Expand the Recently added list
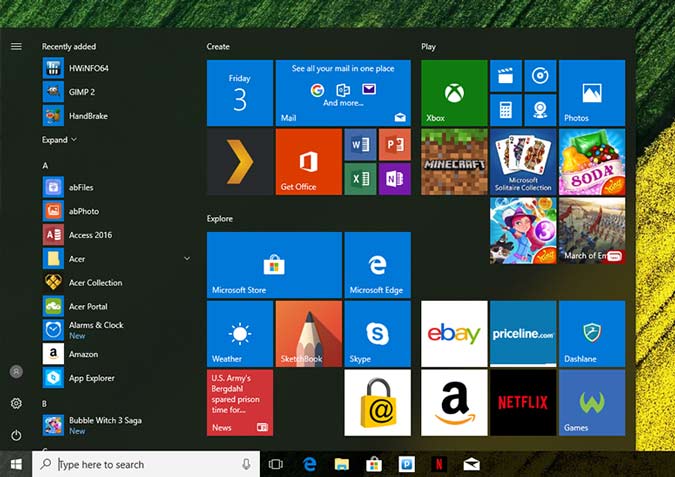Screen dimensions: 675x477 (x=59, y=140)
